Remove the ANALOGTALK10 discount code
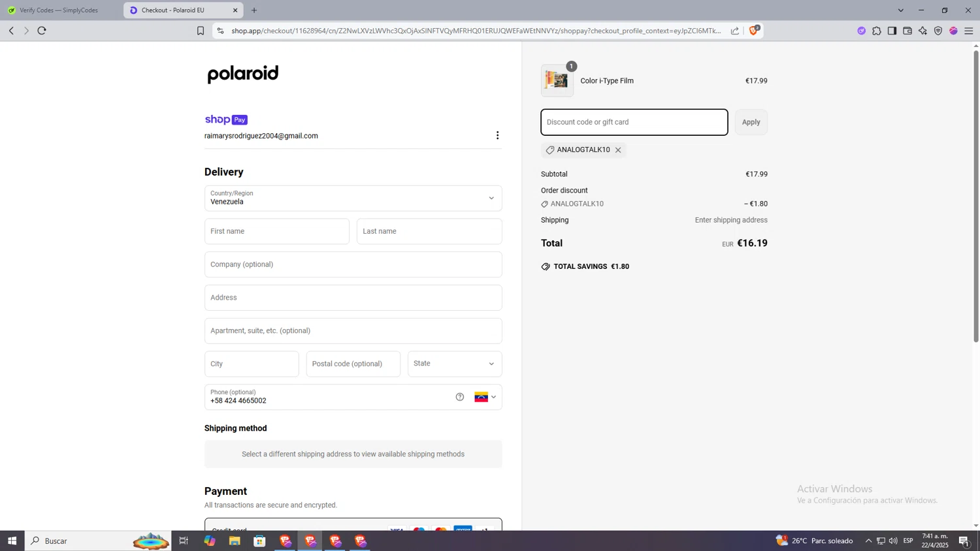The height and width of the screenshot is (551, 980). click(x=618, y=150)
